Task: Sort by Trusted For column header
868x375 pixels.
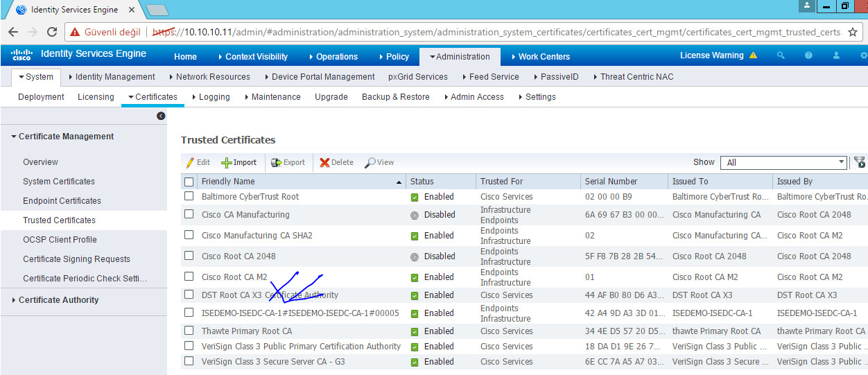Action: [502, 182]
